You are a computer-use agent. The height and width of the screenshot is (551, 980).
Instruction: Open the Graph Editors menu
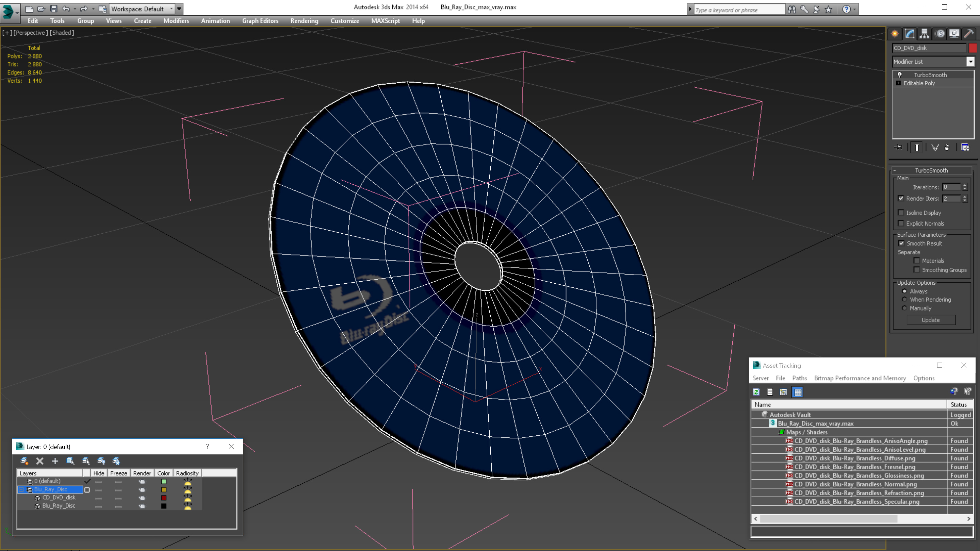[x=260, y=21]
